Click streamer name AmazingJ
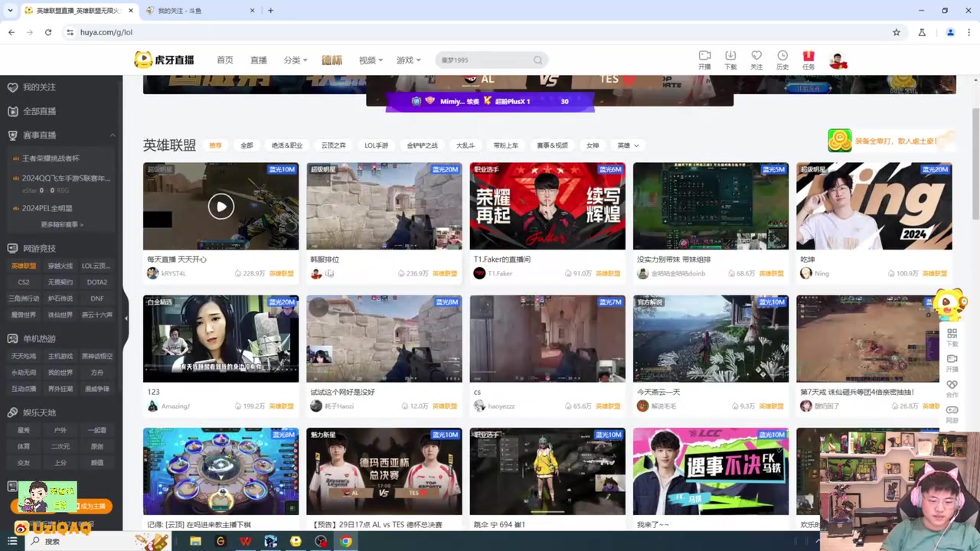This screenshot has width=980, height=551. (x=175, y=406)
